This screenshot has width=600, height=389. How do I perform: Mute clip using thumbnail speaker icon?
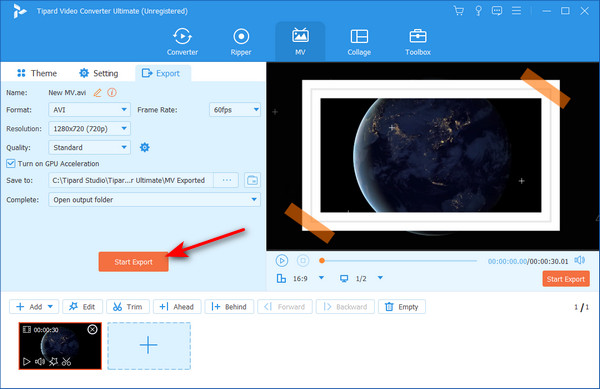(x=40, y=361)
